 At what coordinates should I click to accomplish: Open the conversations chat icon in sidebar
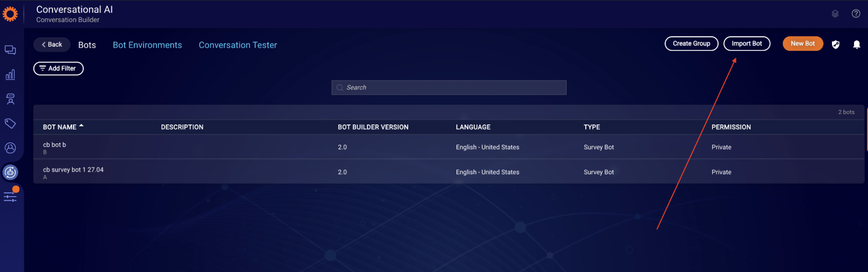pos(10,50)
